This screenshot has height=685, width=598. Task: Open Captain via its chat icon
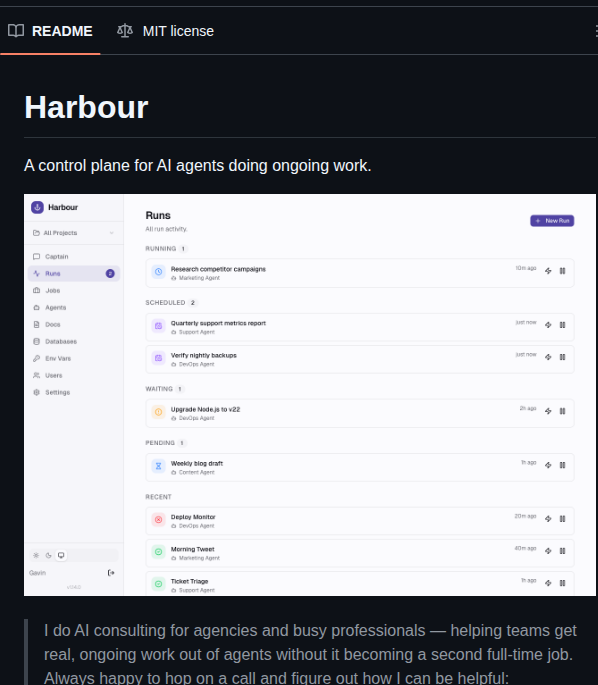[37, 256]
